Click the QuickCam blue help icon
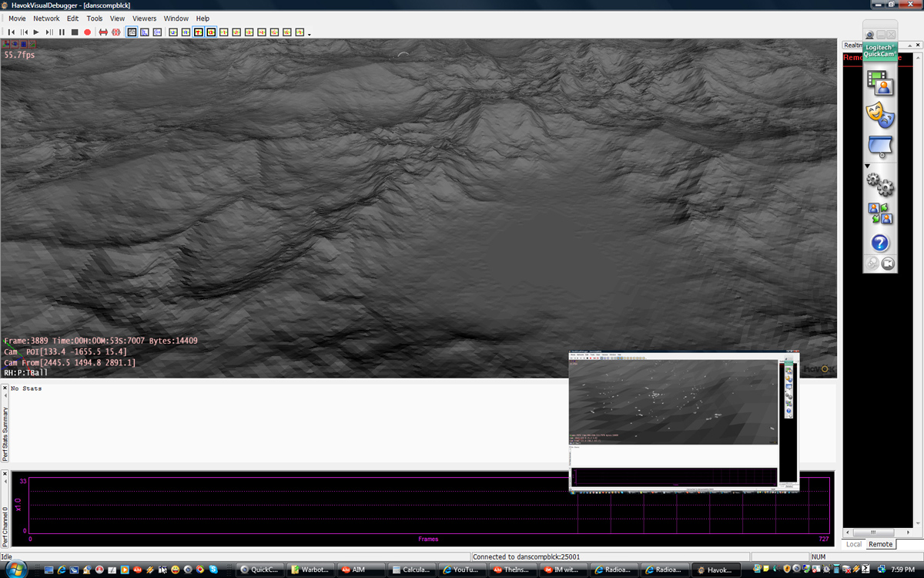The width and height of the screenshot is (924, 578). 879,243
